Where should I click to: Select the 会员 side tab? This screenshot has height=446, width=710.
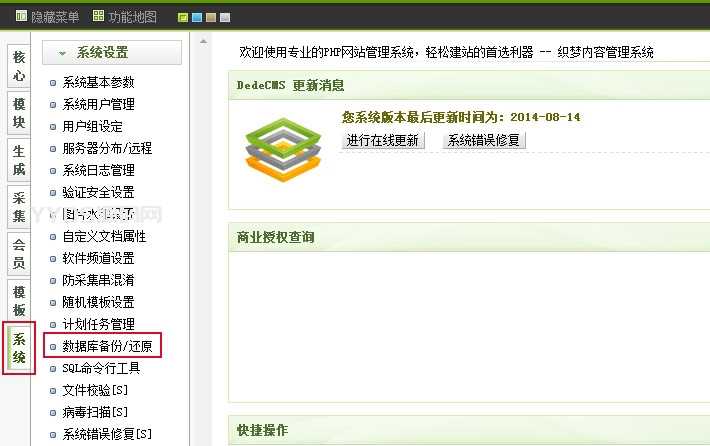19,254
